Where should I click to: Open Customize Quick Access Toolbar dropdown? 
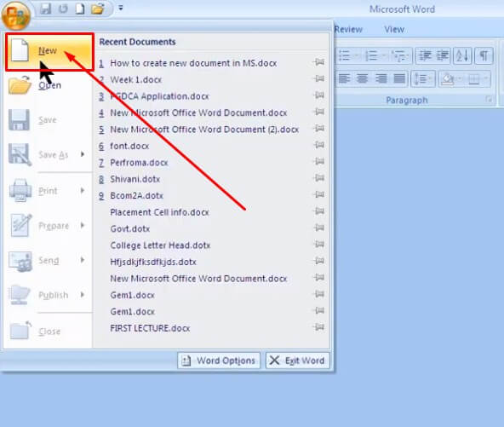[121, 8]
